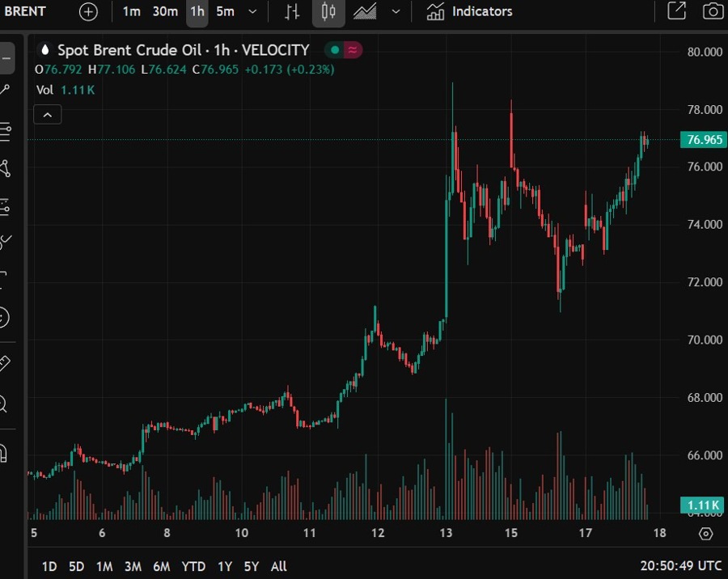Select the candlestick chart type icon
Image resolution: width=728 pixels, height=579 pixels.
click(328, 12)
